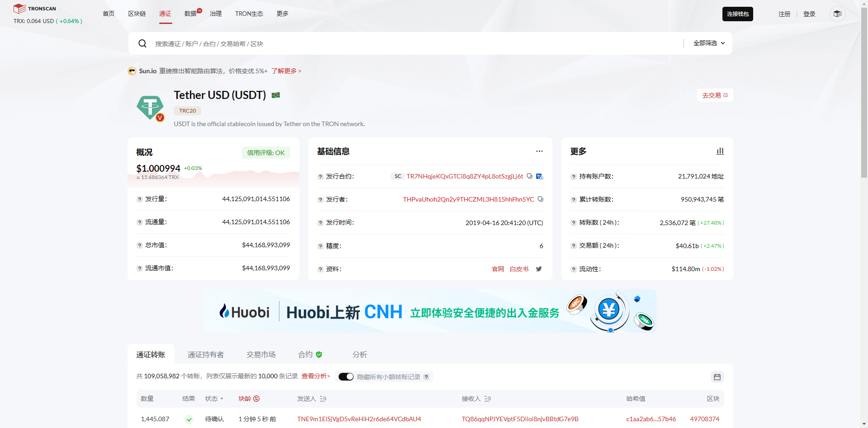
Task: Switch to the 分析 tab
Action: point(360,355)
